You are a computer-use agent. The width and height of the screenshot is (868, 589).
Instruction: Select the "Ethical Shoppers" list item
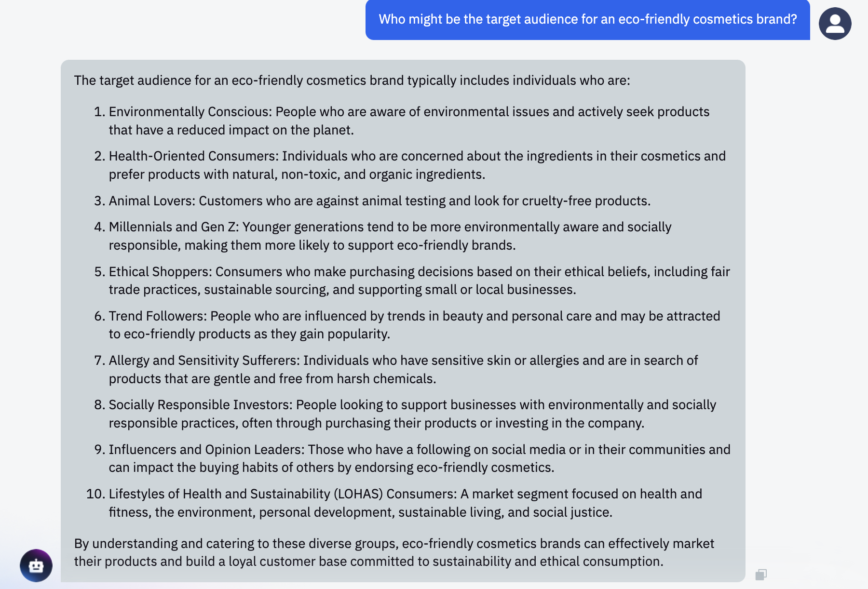(x=419, y=281)
